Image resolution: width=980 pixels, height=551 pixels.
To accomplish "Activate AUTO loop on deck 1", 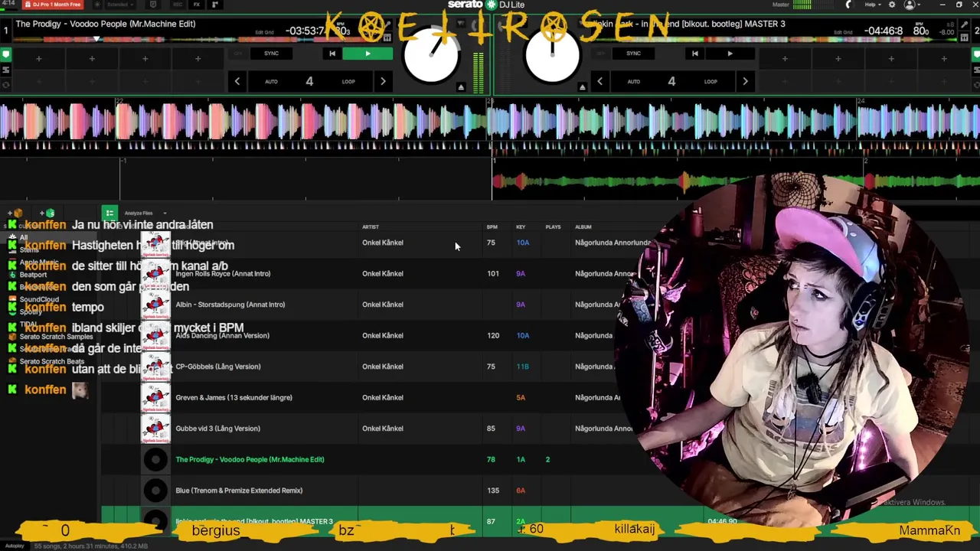I will (271, 81).
